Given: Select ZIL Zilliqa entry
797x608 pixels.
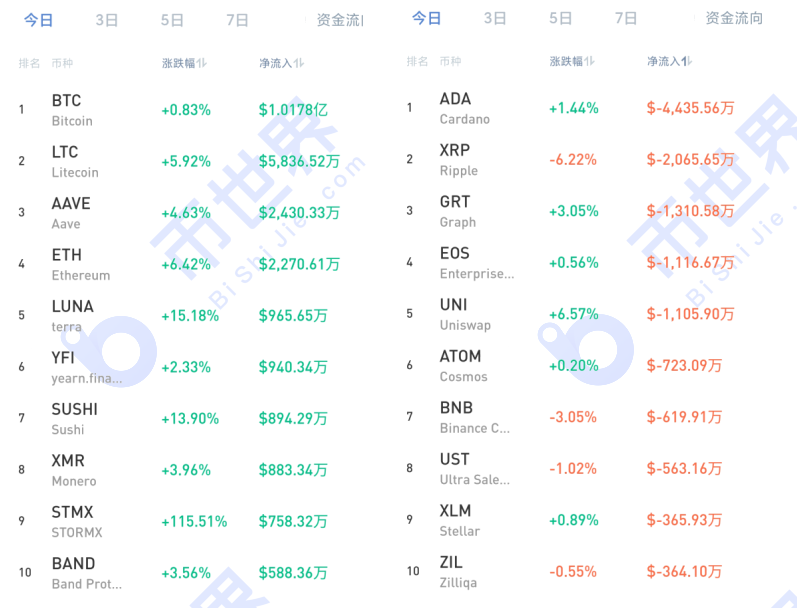Looking at the screenshot, I should pos(458,571).
